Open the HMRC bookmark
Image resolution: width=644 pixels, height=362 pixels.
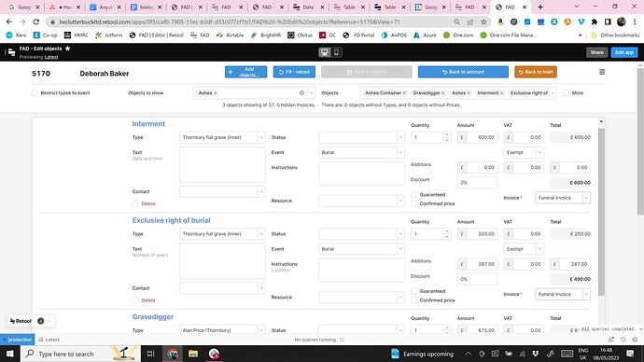[x=77, y=35]
